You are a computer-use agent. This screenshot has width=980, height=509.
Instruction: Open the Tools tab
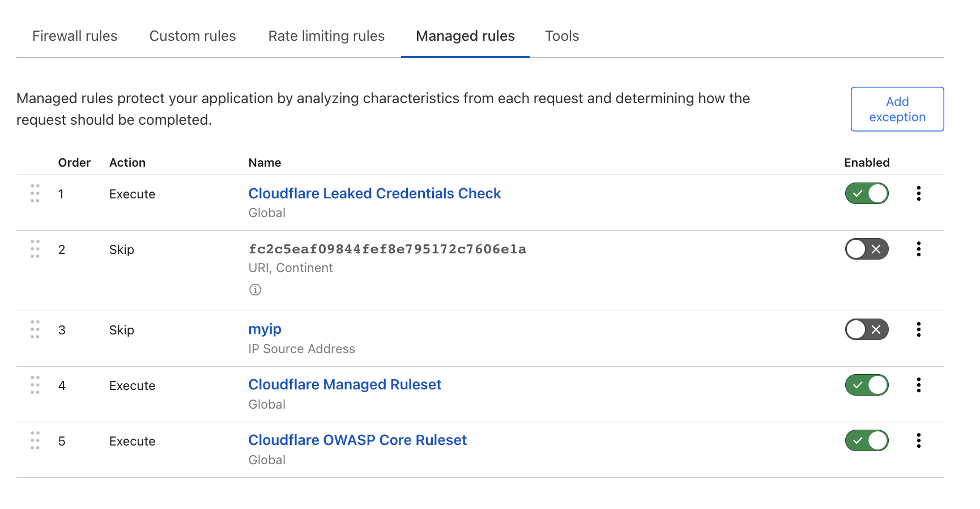562,36
